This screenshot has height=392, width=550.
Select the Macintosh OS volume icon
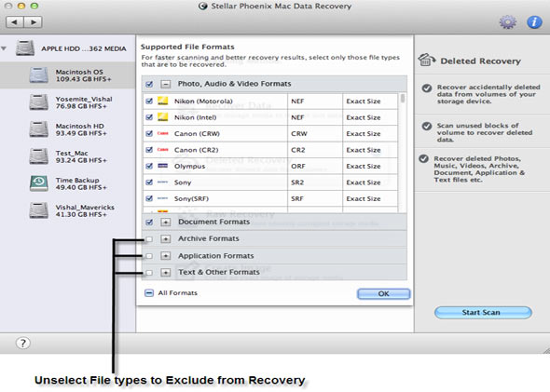[x=38, y=75]
